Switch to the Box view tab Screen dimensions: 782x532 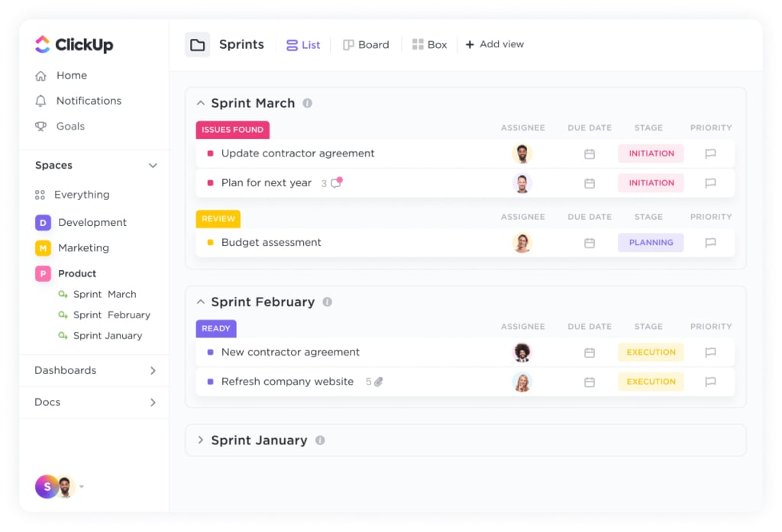tap(429, 45)
